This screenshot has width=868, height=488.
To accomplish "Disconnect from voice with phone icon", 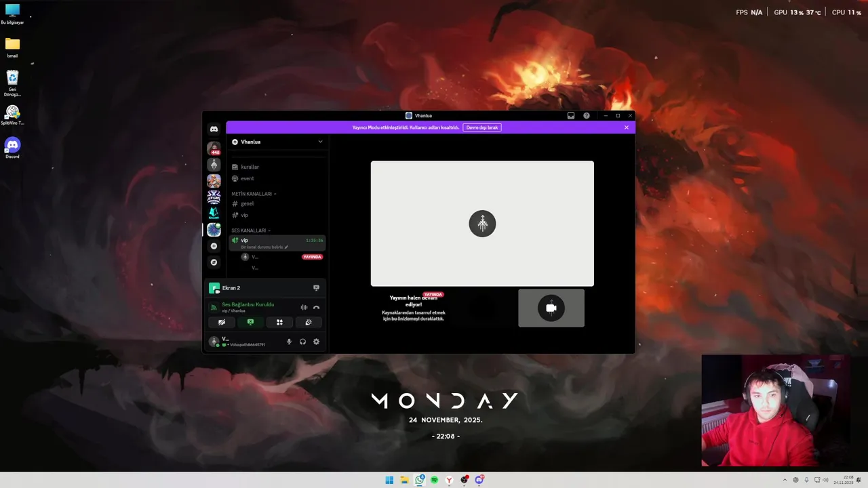I will point(316,308).
